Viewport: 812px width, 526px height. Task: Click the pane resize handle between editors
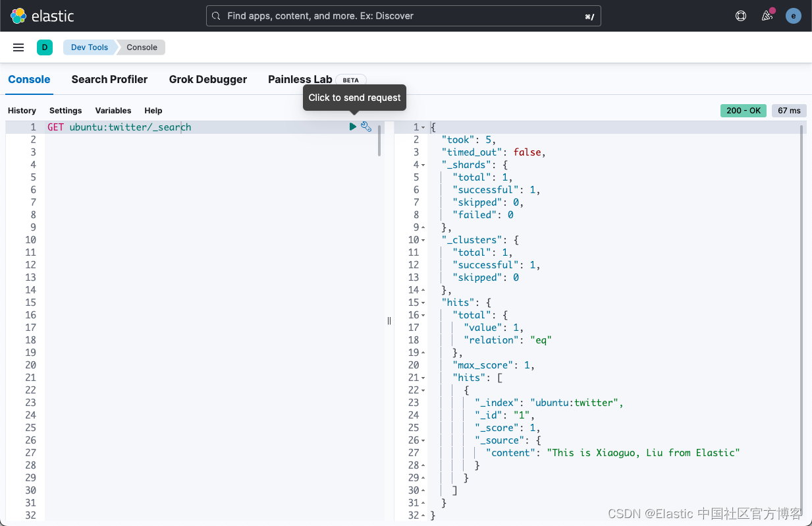coord(389,321)
